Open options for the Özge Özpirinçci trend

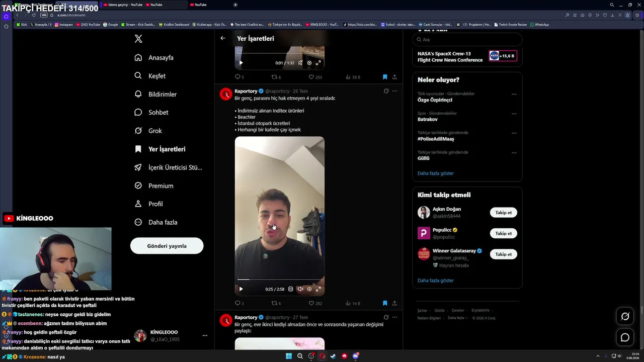514,94
